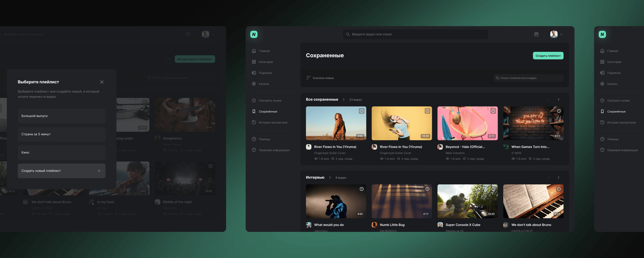Click the watch-later clock on the Numb Little Bug thumbnail
Image resolution: width=644 pixels, height=258 pixels.
coord(427,189)
